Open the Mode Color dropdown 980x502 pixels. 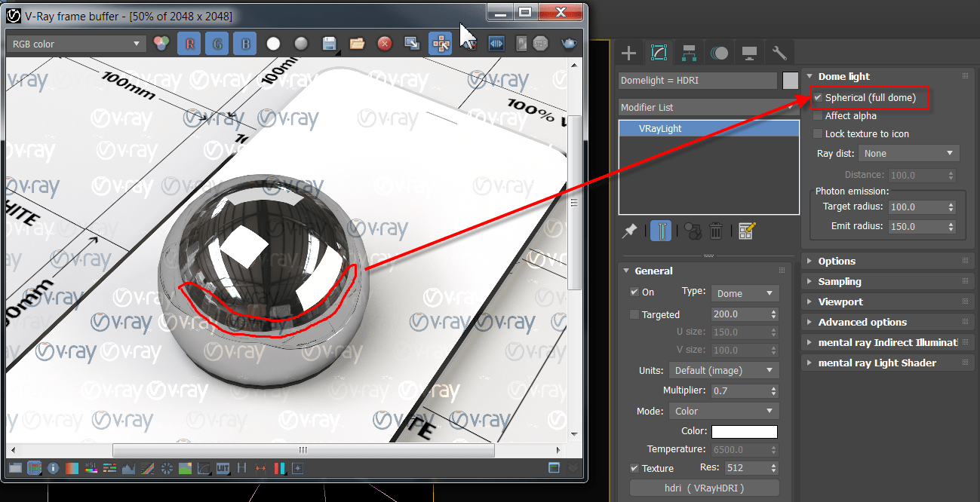click(724, 411)
